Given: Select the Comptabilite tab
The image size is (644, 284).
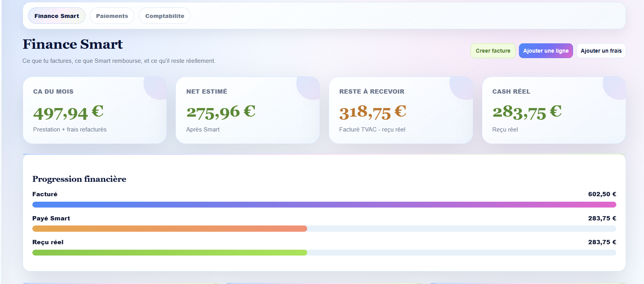Looking at the screenshot, I should click(x=165, y=16).
